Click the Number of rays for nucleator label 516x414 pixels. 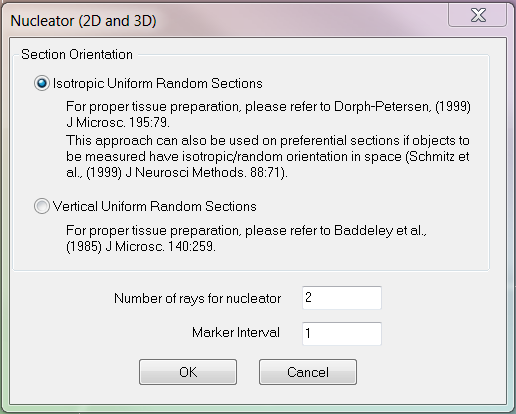[x=198, y=298]
